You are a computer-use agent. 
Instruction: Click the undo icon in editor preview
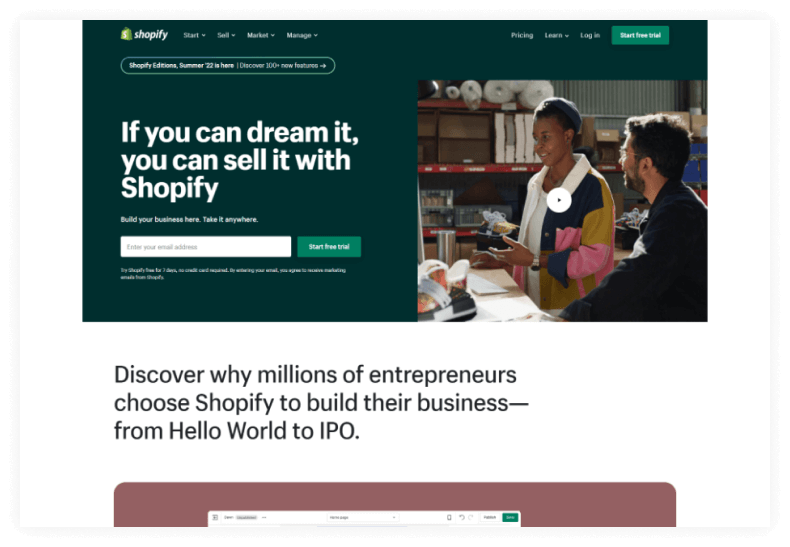[462, 517]
